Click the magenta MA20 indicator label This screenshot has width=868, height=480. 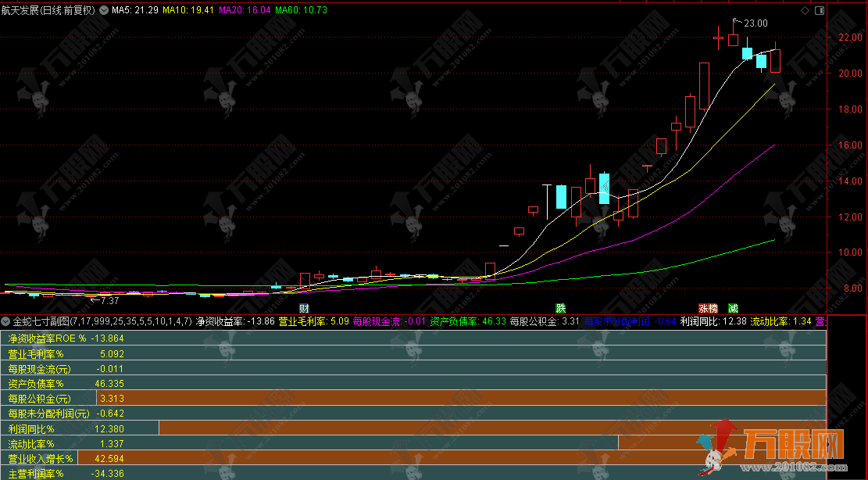point(244,11)
